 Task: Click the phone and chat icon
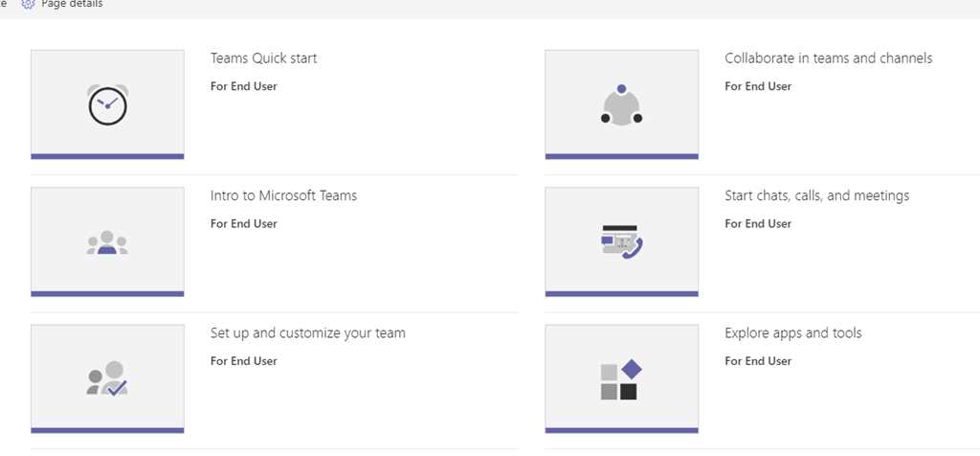coord(621,242)
